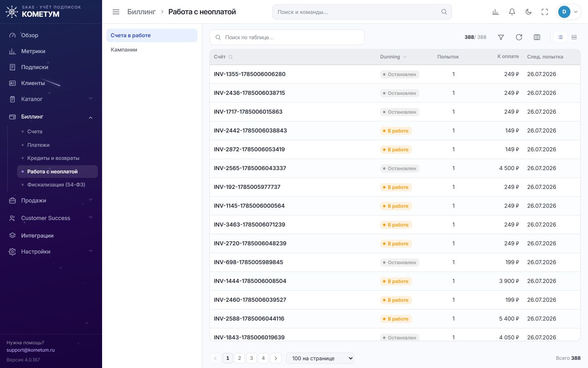Click current page 1 button
This screenshot has height=368, width=588.
[x=228, y=358]
